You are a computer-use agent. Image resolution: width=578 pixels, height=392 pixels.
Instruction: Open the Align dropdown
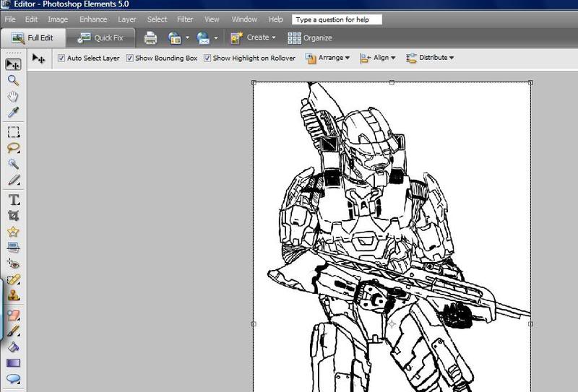tap(378, 58)
